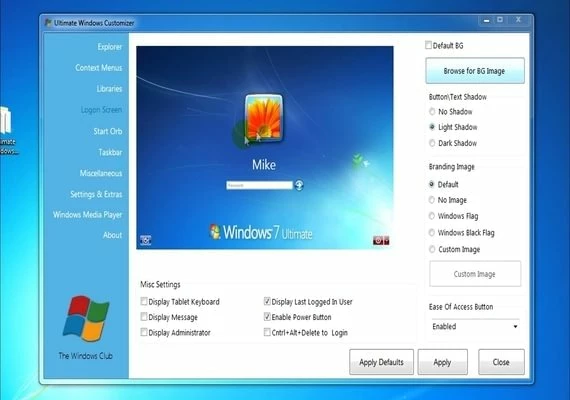The image size is (570, 400).
Task: Select the Dark Shadow option
Action: point(432,143)
